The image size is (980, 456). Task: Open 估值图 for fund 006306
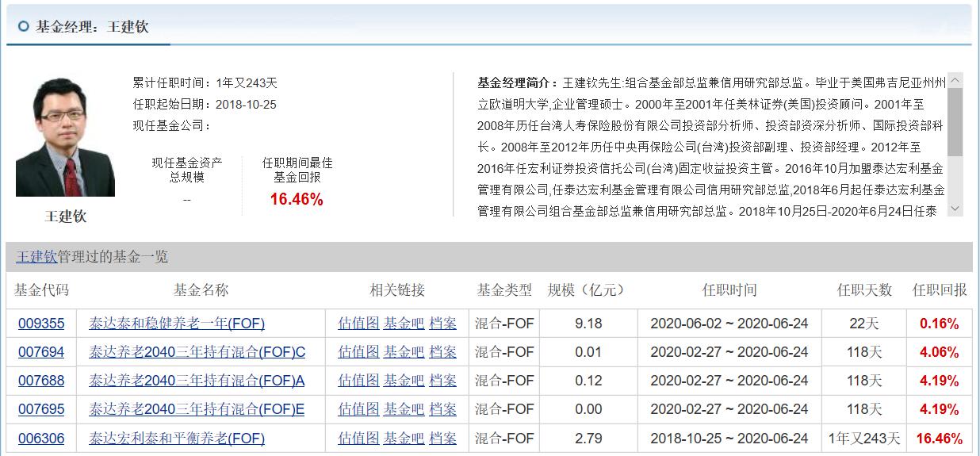358,438
